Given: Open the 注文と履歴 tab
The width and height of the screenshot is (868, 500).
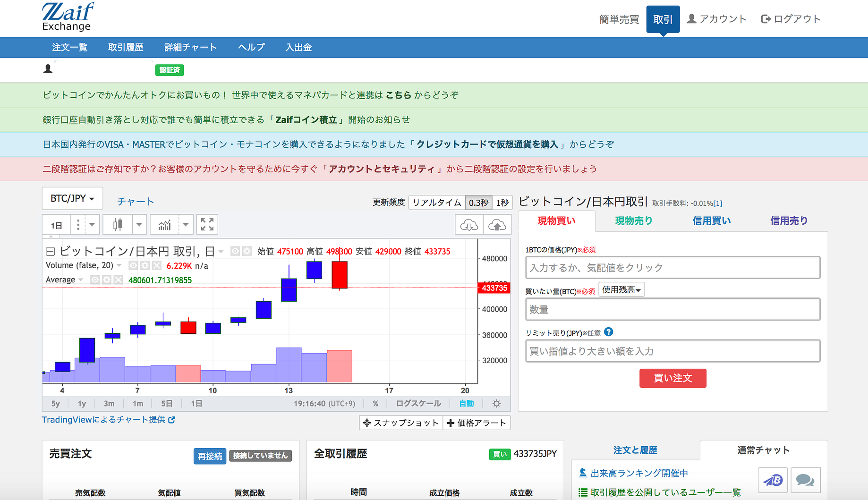Looking at the screenshot, I should pyautogui.click(x=635, y=450).
